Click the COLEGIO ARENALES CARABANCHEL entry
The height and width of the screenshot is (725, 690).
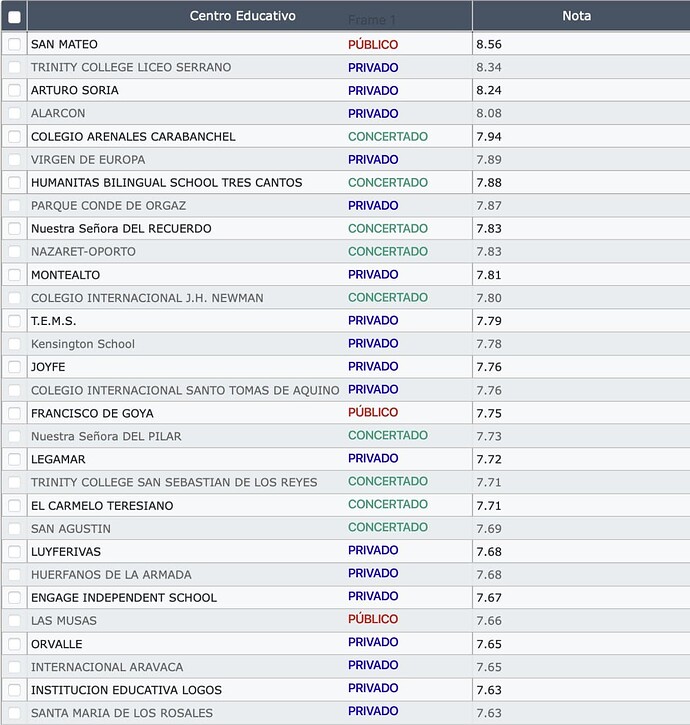click(133, 137)
